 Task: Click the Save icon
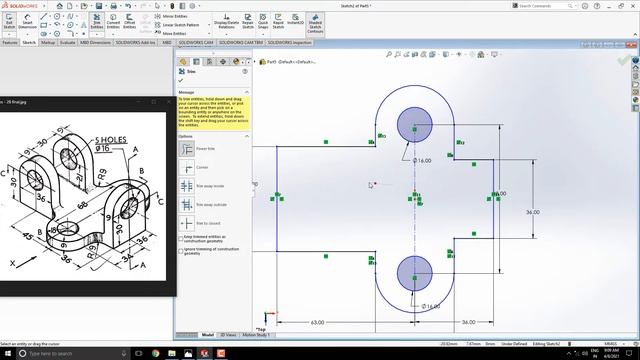(x=99, y=6)
